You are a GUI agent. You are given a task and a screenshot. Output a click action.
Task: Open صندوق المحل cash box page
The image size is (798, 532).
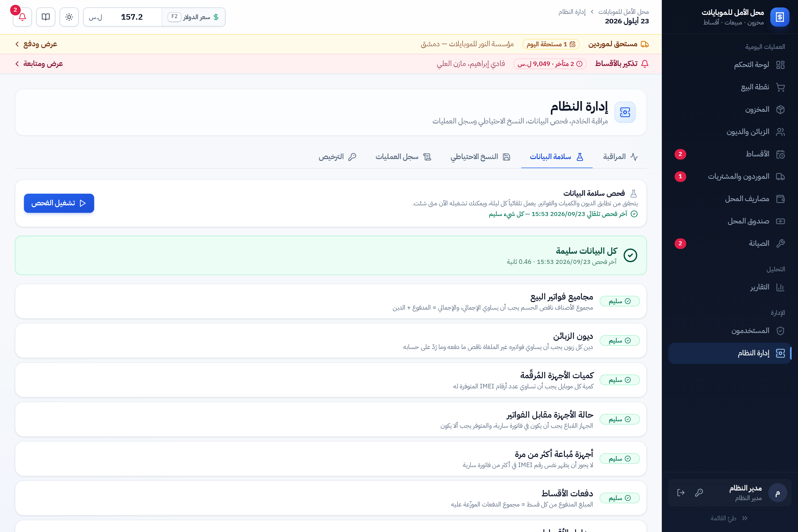[x=729, y=222]
